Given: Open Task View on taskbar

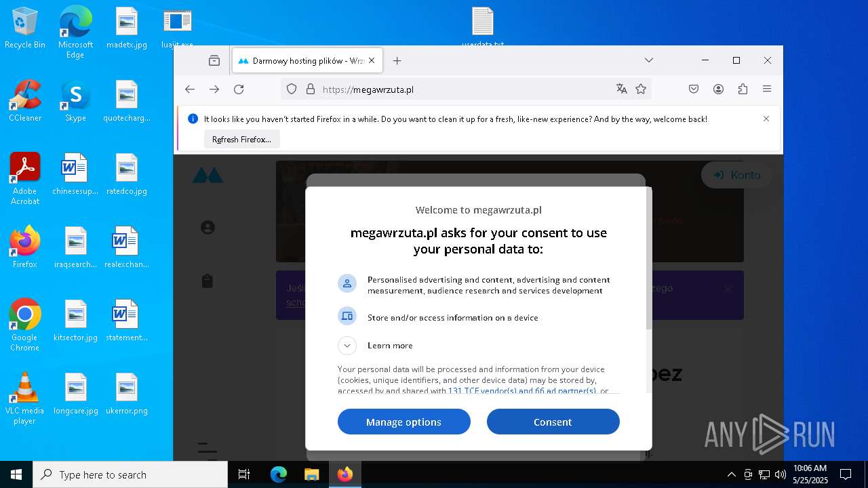Looking at the screenshot, I should 244,474.
